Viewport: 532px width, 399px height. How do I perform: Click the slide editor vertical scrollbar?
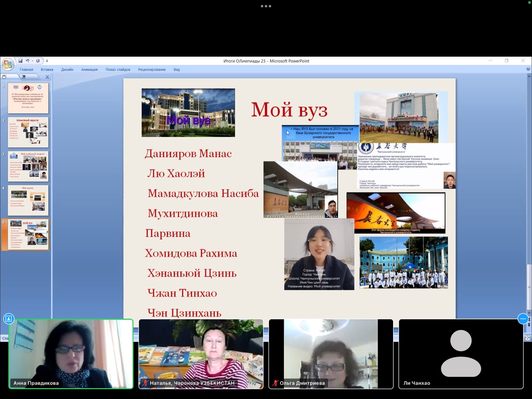tap(529, 197)
